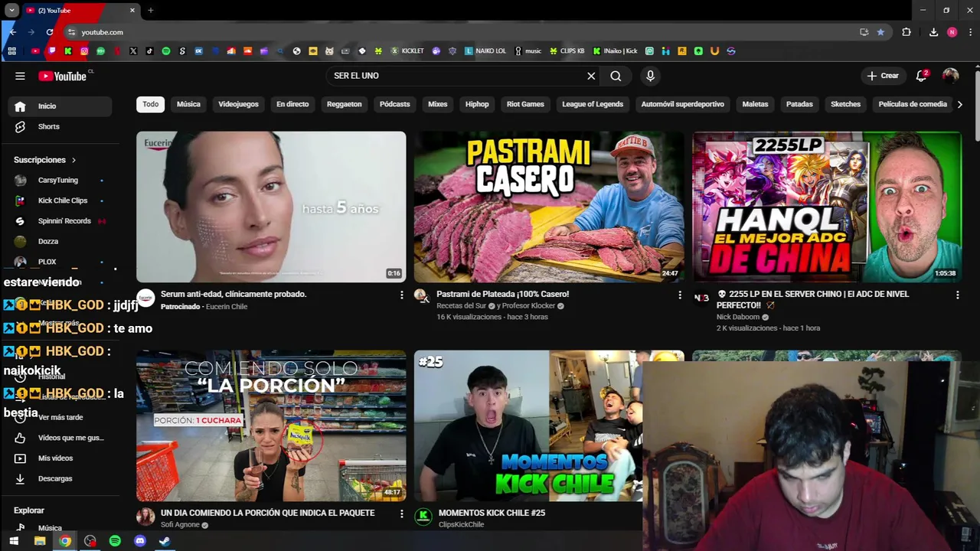980x551 pixels.
Task: Open the YouTube hamburger guide menu
Action: point(20,76)
